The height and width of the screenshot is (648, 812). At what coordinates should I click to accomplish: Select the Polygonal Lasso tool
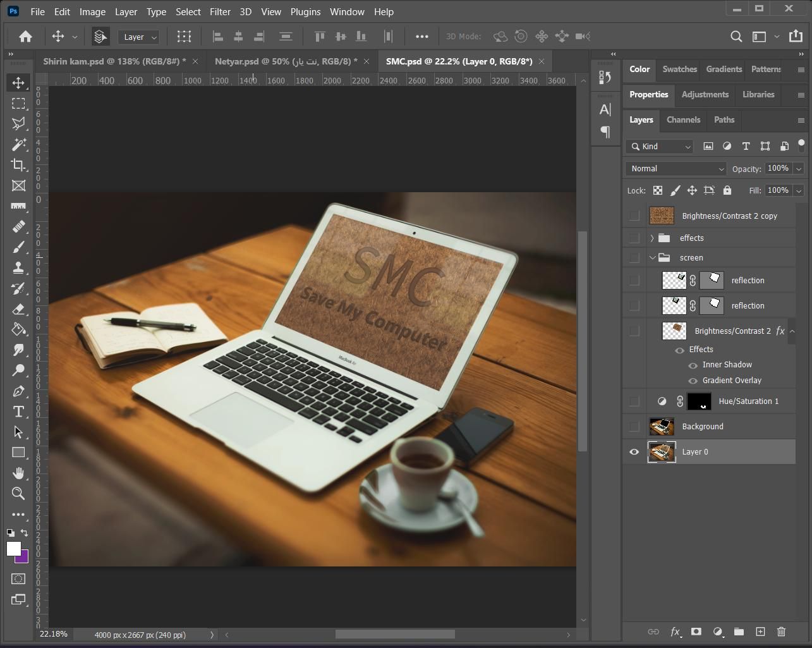pyautogui.click(x=18, y=124)
